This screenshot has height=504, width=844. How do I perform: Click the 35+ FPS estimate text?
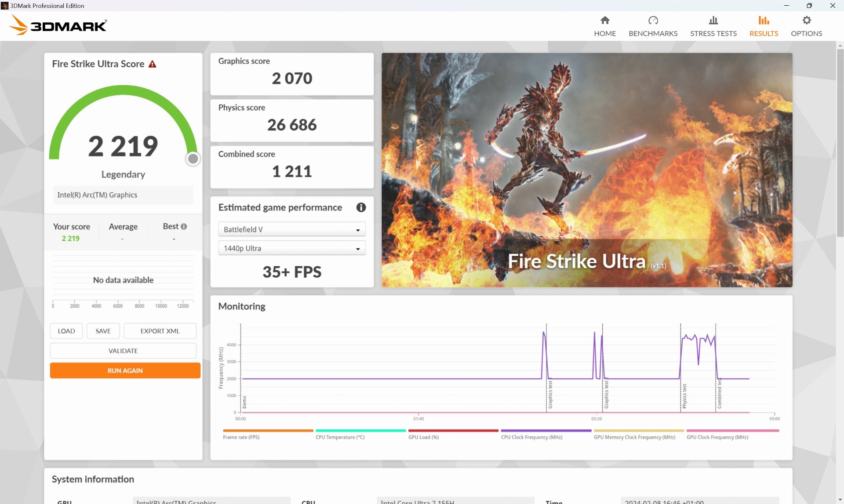(292, 272)
